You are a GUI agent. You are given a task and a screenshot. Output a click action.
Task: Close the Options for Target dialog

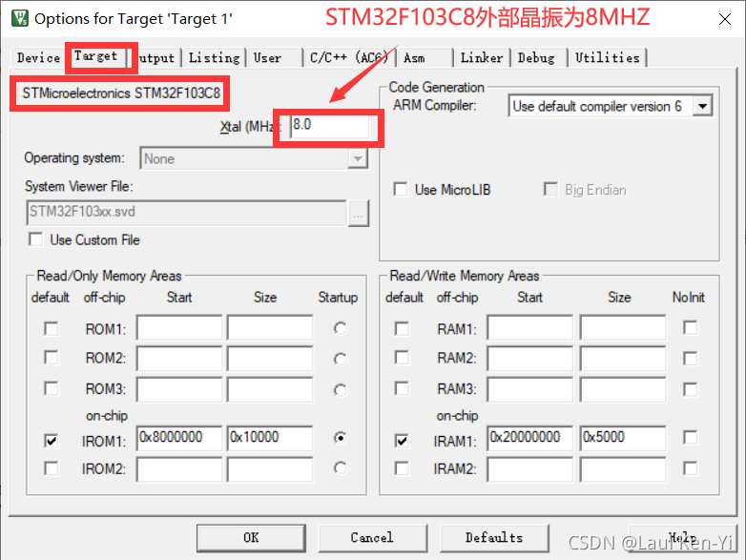click(x=725, y=19)
